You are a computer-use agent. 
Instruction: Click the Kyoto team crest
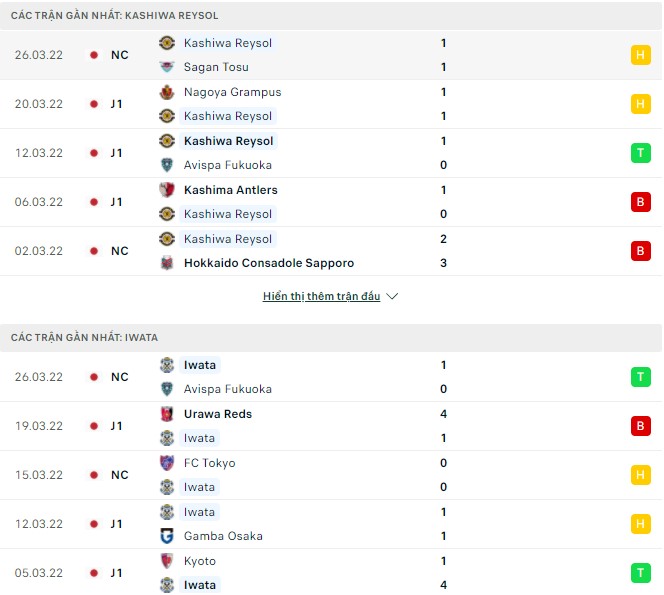167,561
